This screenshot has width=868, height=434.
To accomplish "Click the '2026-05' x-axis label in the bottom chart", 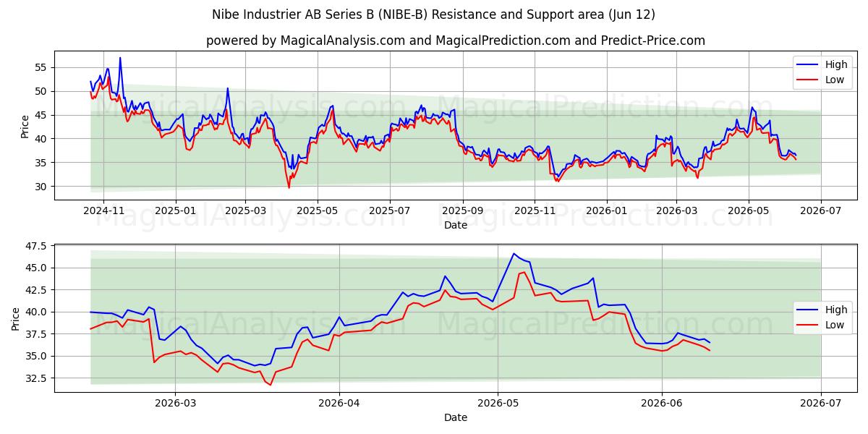I will [498, 403].
